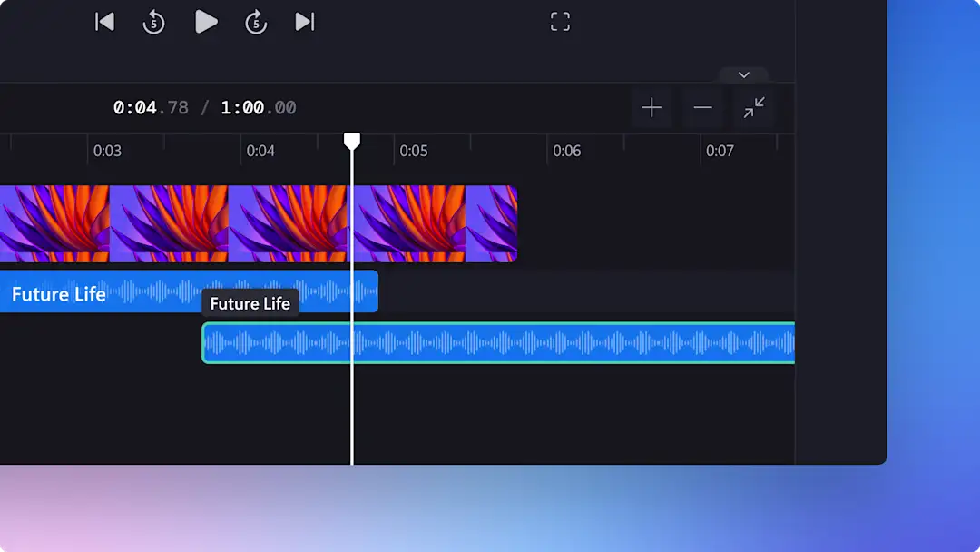This screenshot has height=552, width=980.
Task: Select the blue waveform music clip
Action: coord(499,343)
